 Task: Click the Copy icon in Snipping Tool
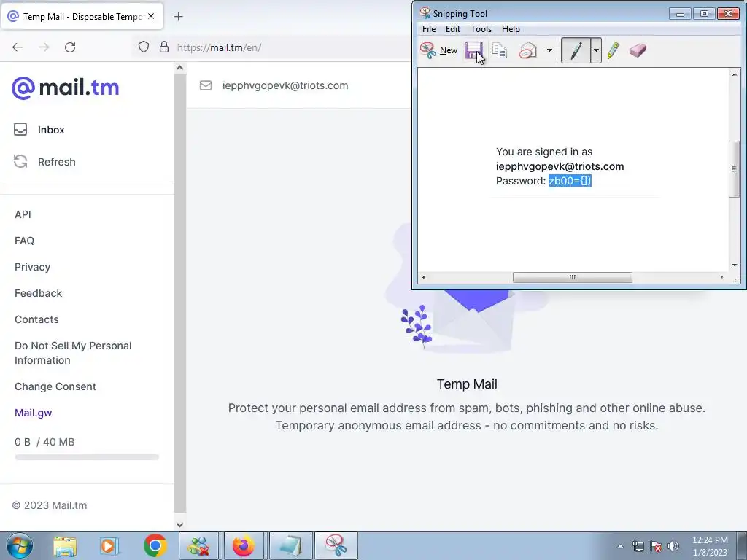[500, 50]
